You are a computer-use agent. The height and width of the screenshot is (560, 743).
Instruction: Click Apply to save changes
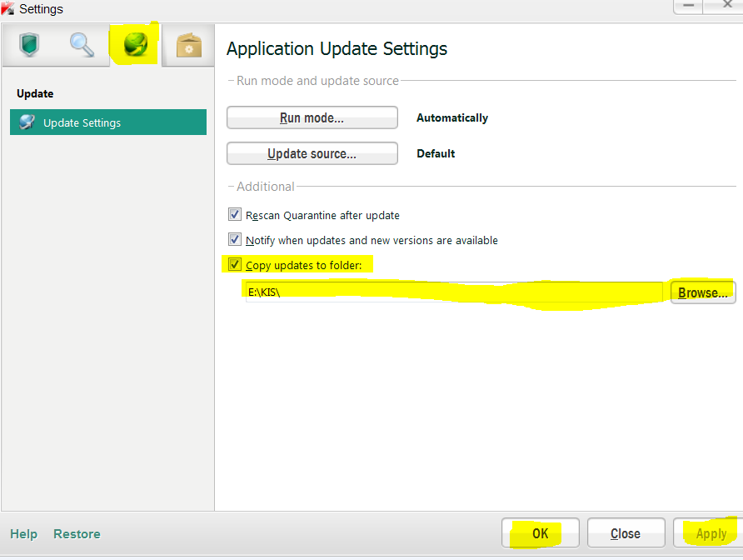711,533
